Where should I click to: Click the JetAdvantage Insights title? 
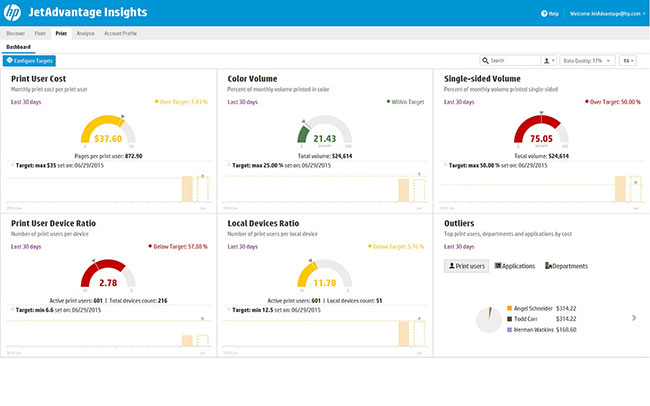[88, 12]
